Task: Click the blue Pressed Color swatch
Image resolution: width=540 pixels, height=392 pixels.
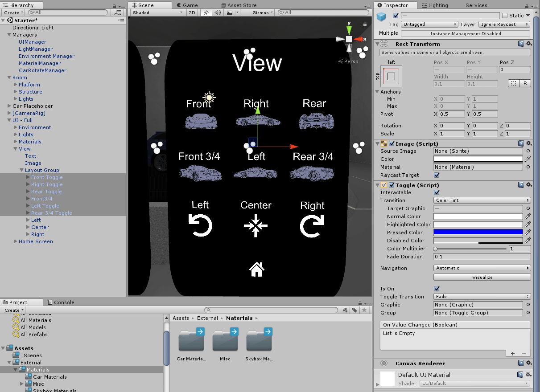Action: (x=478, y=233)
